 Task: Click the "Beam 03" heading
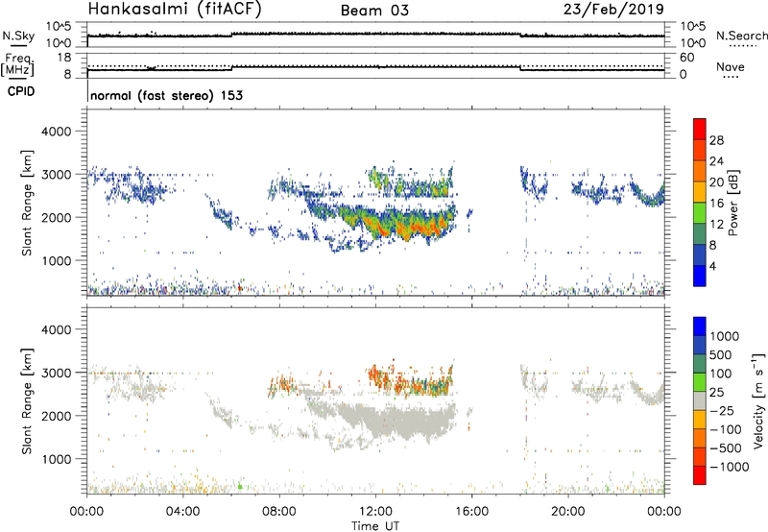[374, 11]
